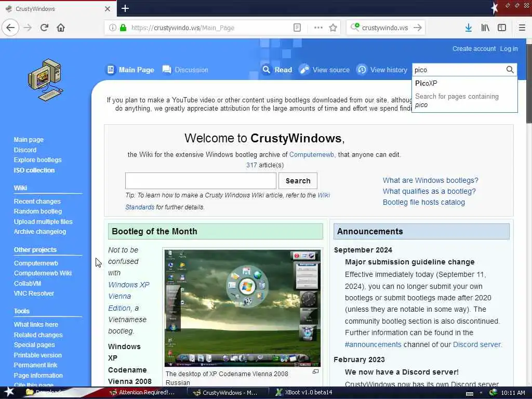Select the CrustyWindows browser tab
Screen dimensions: 532x399
(58, 9)
